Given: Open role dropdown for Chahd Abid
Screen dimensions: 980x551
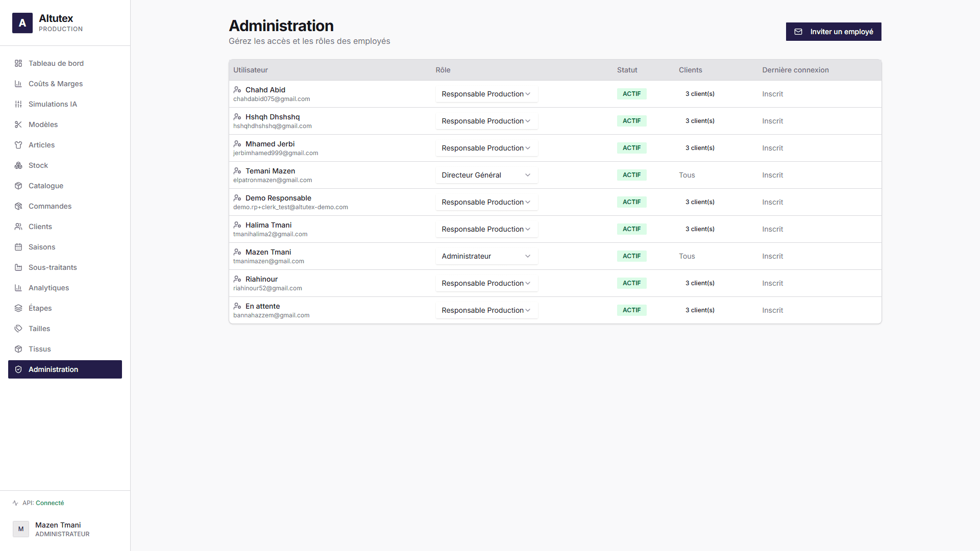Looking at the screenshot, I should [486, 94].
